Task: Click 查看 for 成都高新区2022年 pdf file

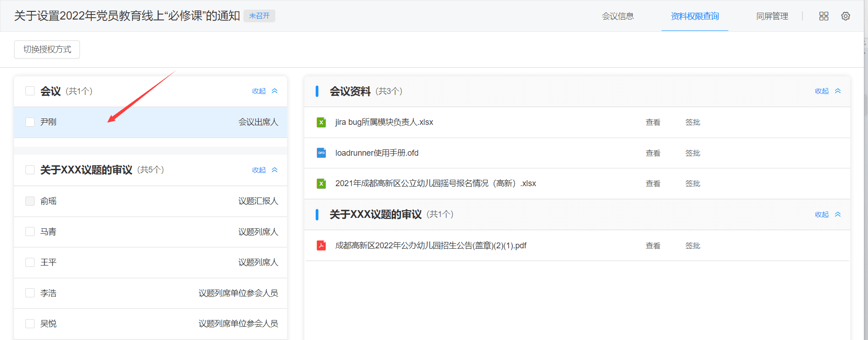Action: click(x=653, y=246)
